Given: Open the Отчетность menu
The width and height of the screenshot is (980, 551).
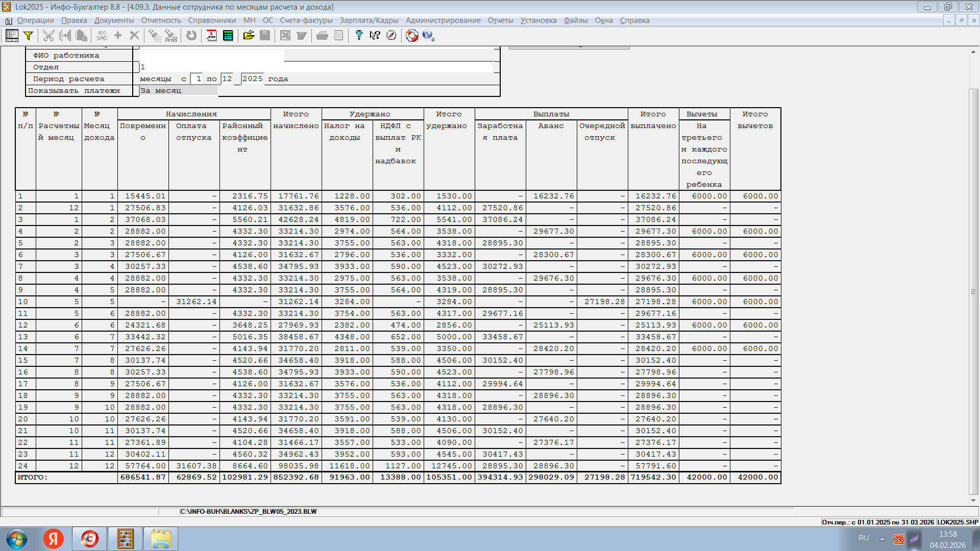Looking at the screenshot, I should pos(161,20).
